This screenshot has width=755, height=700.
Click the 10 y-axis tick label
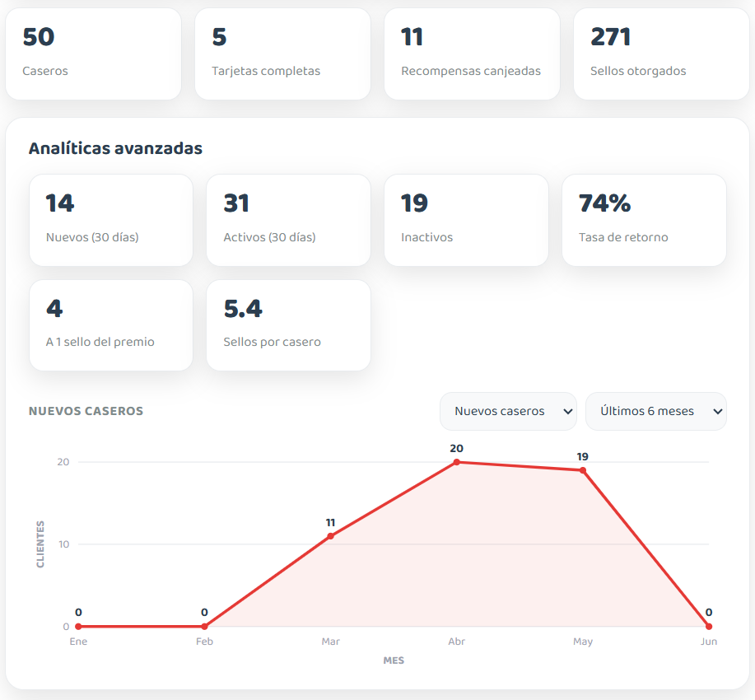coord(64,544)
